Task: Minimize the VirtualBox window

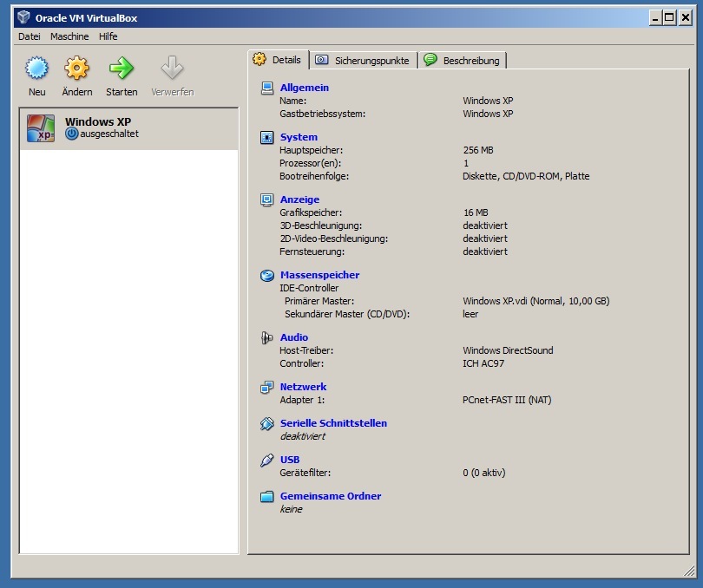Action: (x=655, y=17)
